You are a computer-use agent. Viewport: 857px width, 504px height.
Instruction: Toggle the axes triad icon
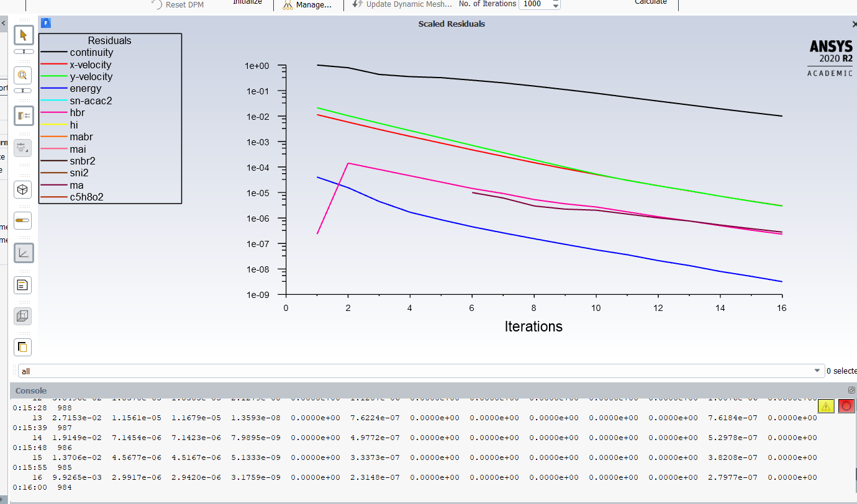click(x=24, y=253)
